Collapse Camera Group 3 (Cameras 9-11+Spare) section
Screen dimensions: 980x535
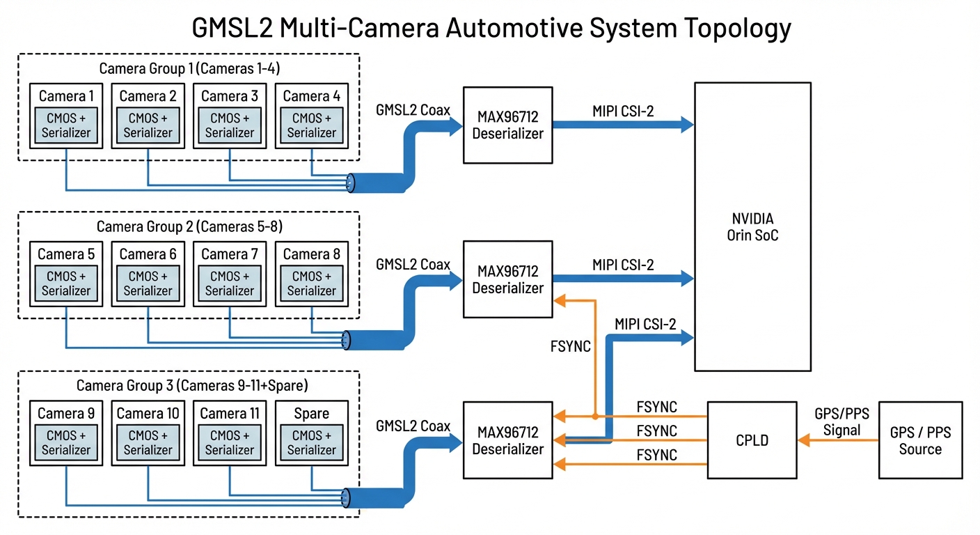(193, 385)
